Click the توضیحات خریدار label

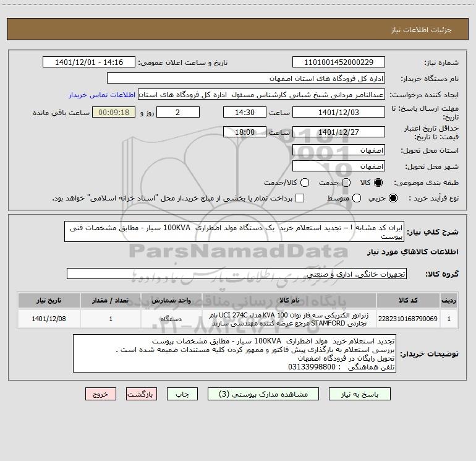click(429, 354)
